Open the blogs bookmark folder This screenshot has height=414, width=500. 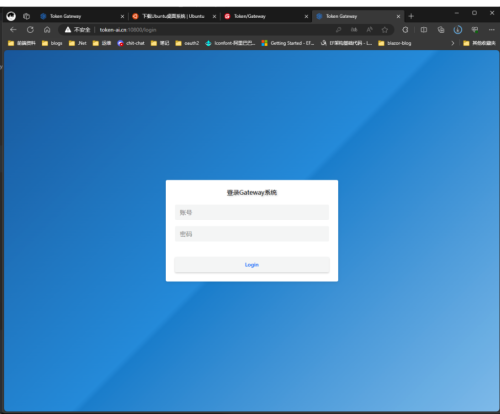point(52,43)
